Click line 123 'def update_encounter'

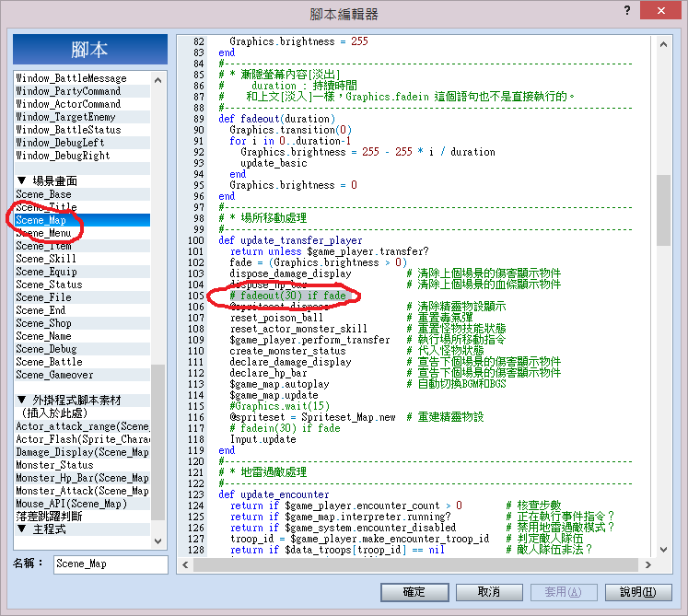pyautogui.click(x=274, y=494)
